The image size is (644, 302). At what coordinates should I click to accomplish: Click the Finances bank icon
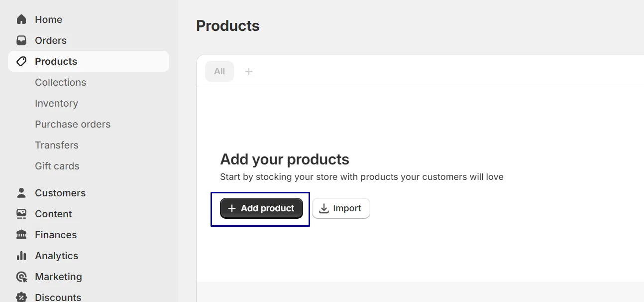tap(21, 235)
